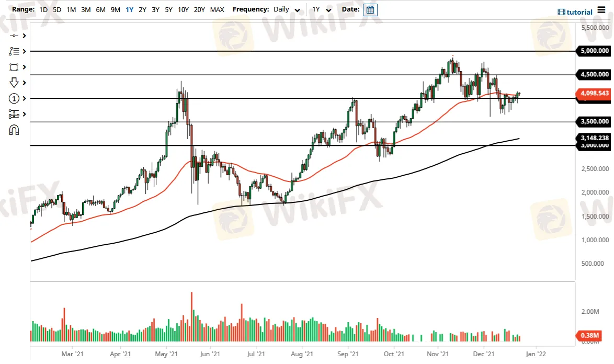Viewport: 614px width, 364px height.
Task: Set range to 6M
Action: (x=100, y=9)
